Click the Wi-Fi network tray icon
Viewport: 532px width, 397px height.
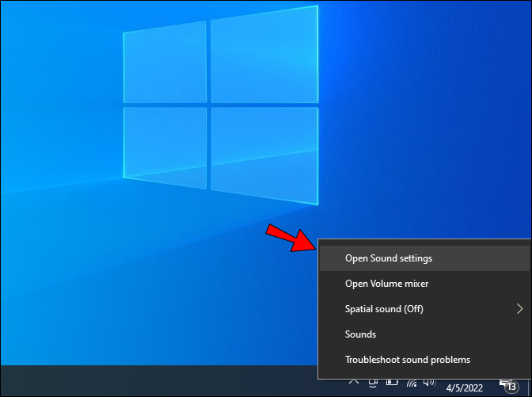tap(412, 383)
